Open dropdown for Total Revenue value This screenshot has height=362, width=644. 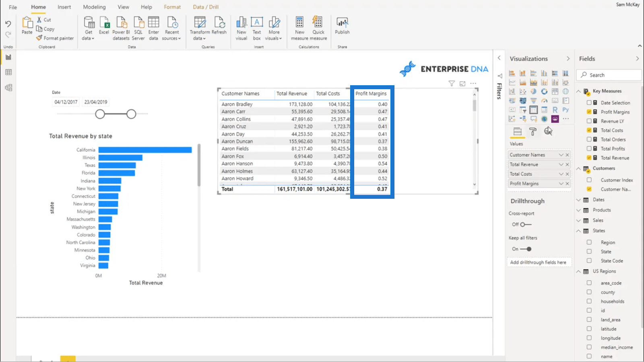click(561, 165)
